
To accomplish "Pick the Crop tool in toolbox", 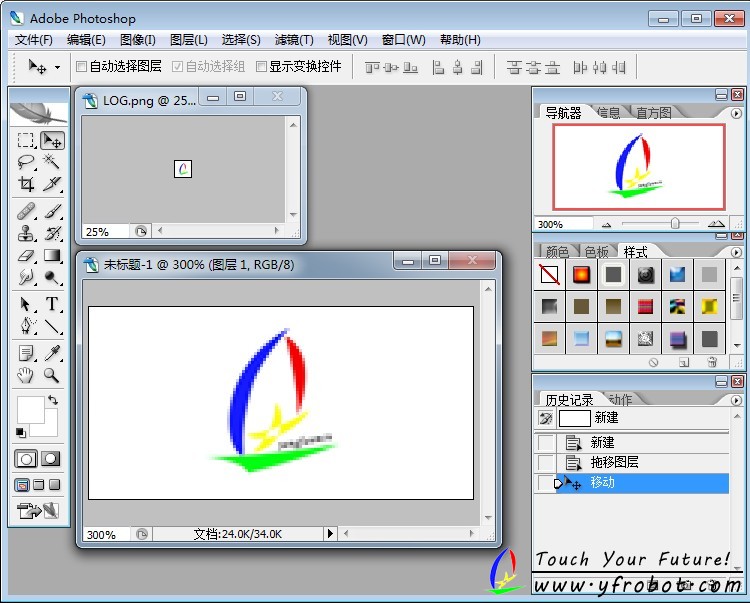I will 27,184.
